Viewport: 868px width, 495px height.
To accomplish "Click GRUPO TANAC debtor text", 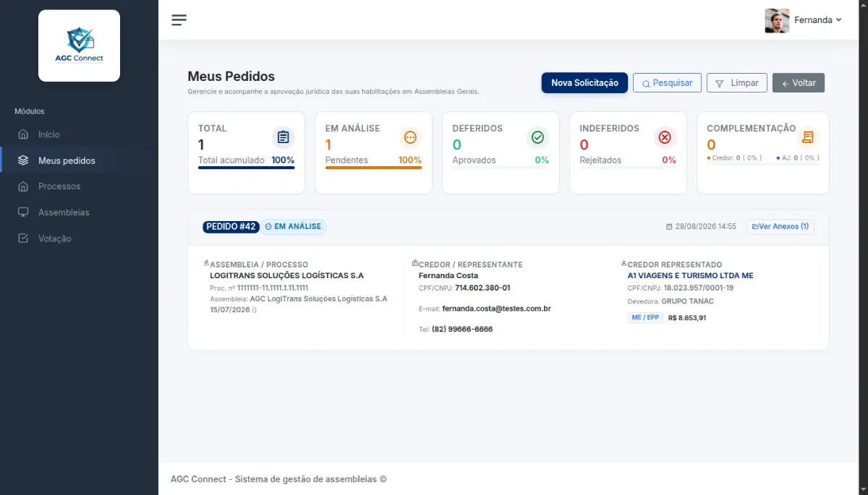I will coord(688,301).
